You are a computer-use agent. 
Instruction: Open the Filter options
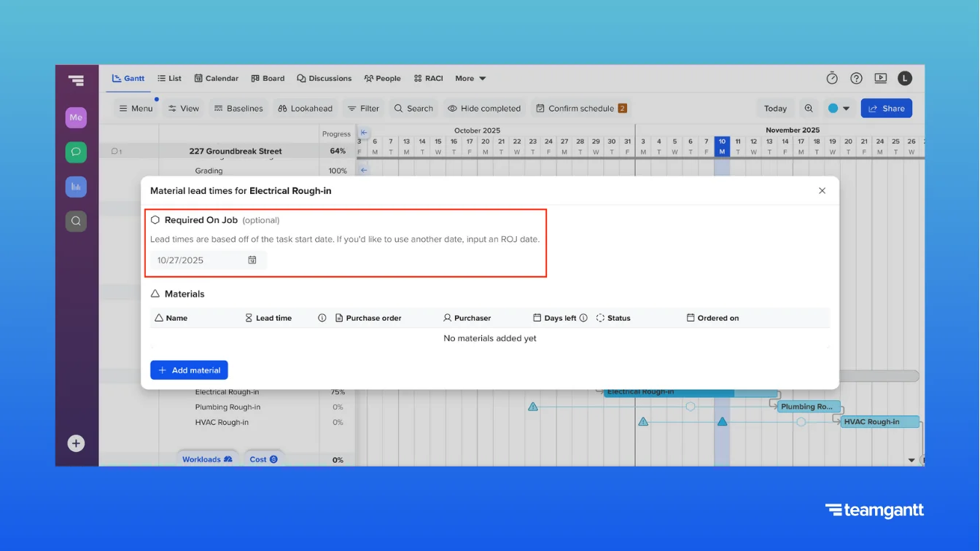(363, 109)
